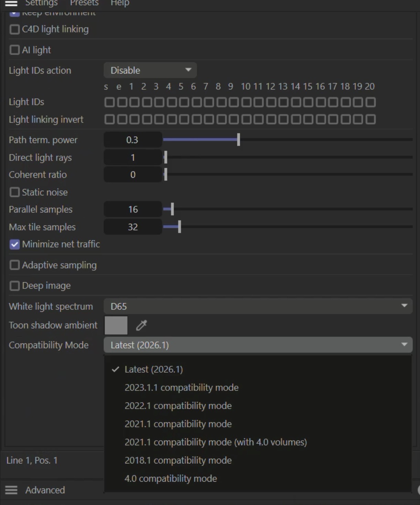Viewport: 420px width, 505px height.
Task: Select 2021.1 compatibility mode with 4.0 volumes
Action: pyautogui.click(x=216, y=442)
